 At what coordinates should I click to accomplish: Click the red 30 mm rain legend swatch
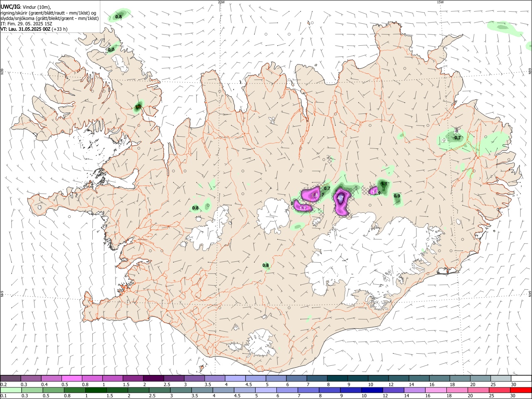tap(521, 390)
